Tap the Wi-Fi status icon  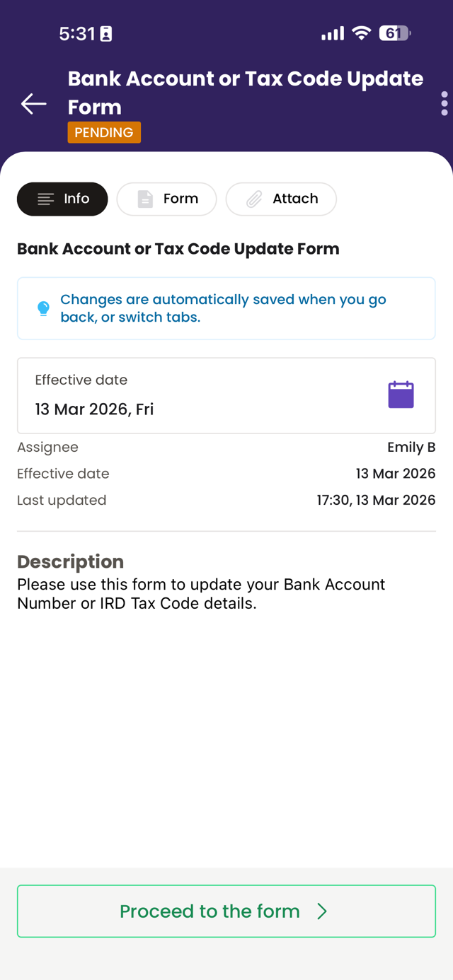pos(362,33)
